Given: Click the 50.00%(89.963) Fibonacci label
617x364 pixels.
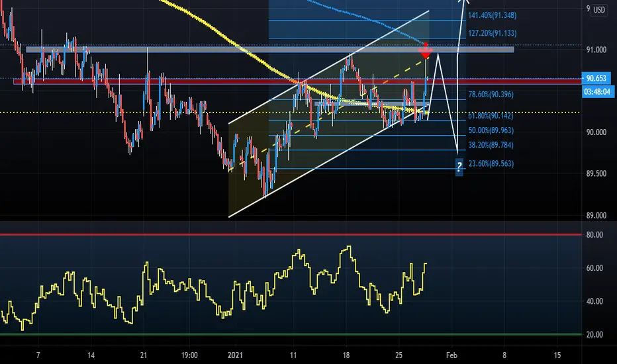Looking at the screenshot, I should [491, 130].
